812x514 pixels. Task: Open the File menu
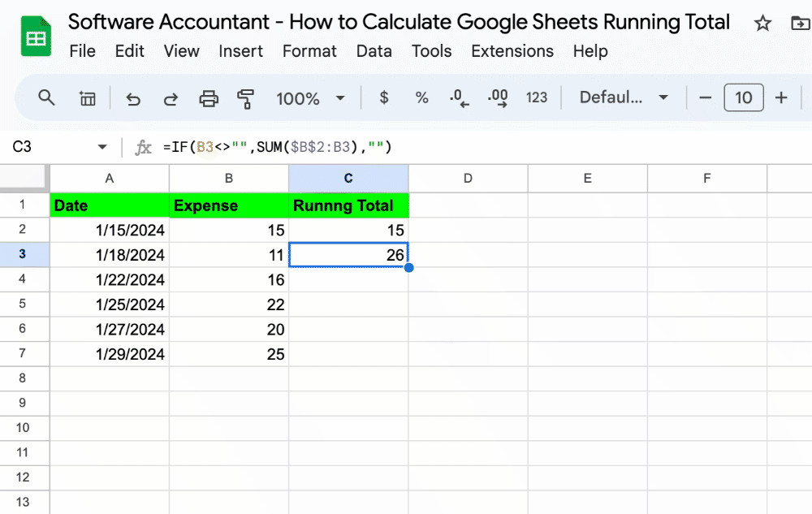[82, 51]
